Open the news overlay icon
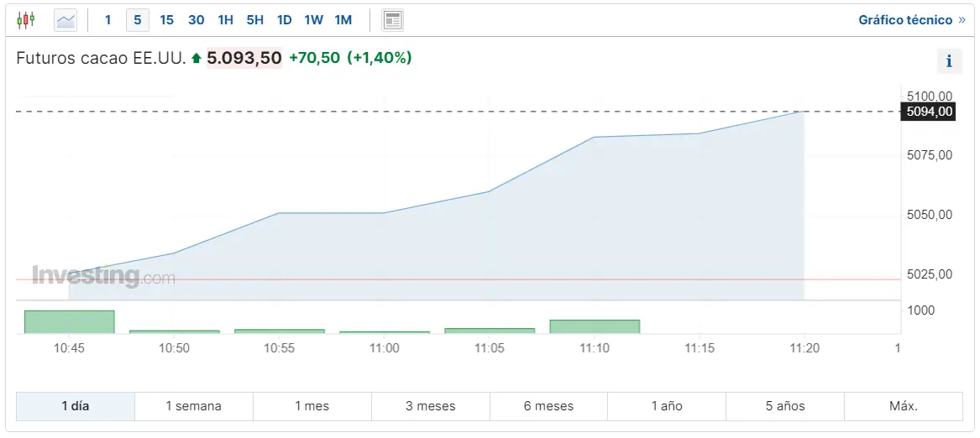Viewport: 980px width, 438px height. click(392, 20)
